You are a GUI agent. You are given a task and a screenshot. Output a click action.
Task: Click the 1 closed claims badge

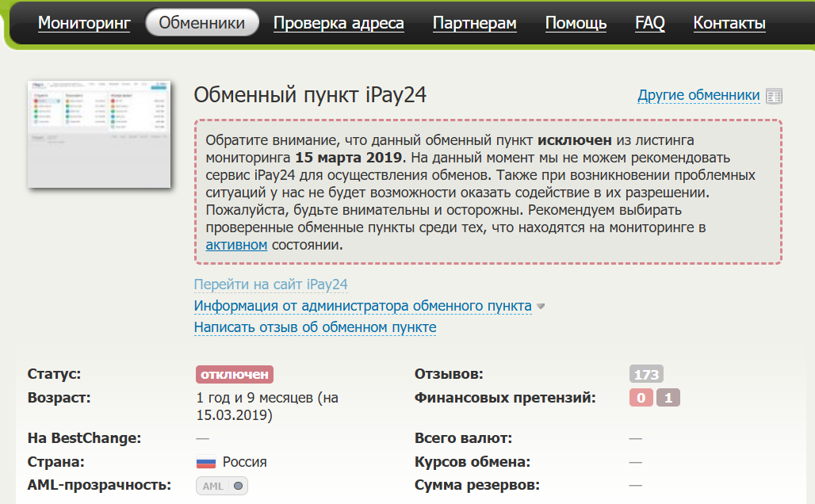tap(668, 398)
